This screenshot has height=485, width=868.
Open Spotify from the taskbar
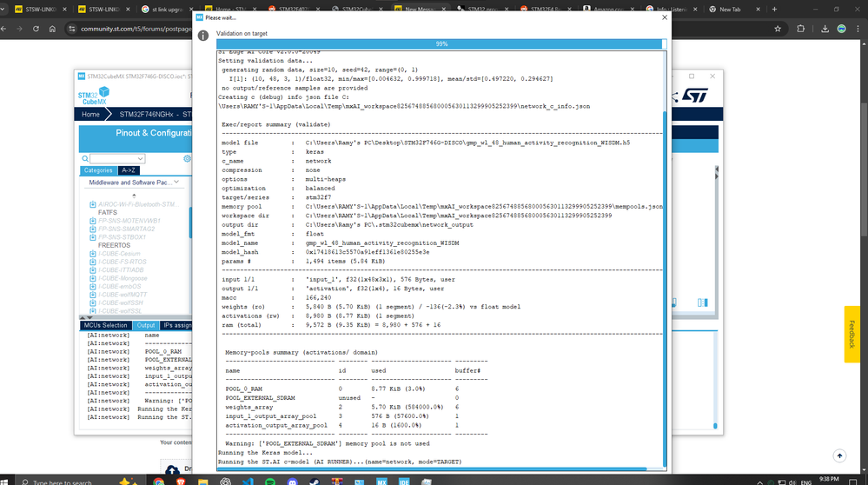270,482
